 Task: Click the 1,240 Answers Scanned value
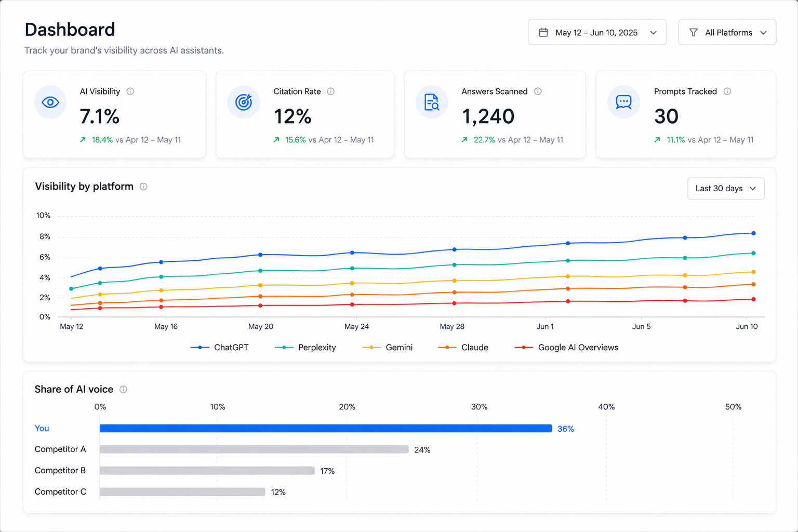coord(488,116)
